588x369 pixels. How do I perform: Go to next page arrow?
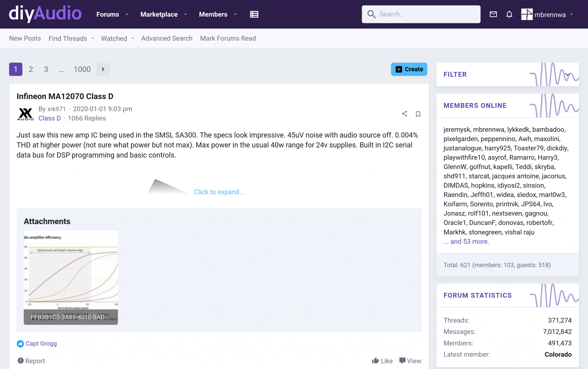coord(103,69)
